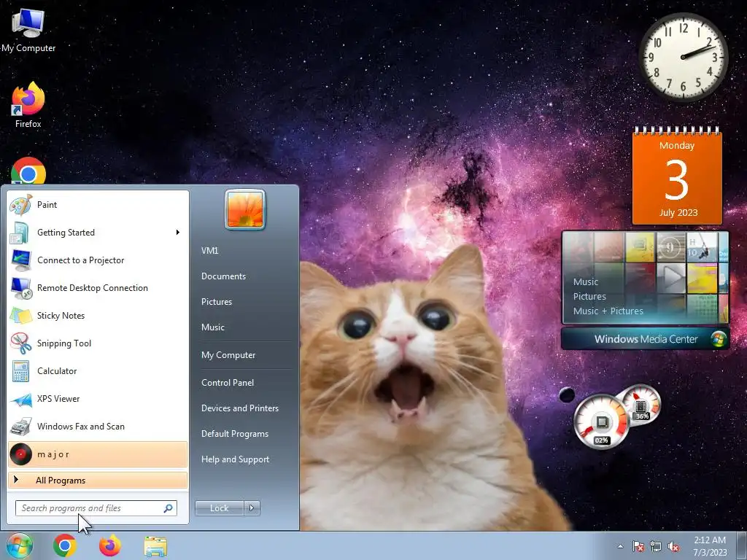The image size is (747, 560).
Task: Open shutdown options arrow next to Lock
Action: click(252, 508)
